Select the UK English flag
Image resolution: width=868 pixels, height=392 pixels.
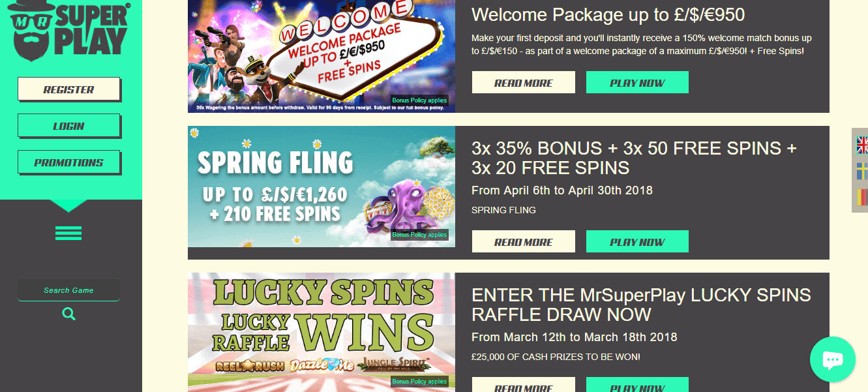(x=862, y=145)
